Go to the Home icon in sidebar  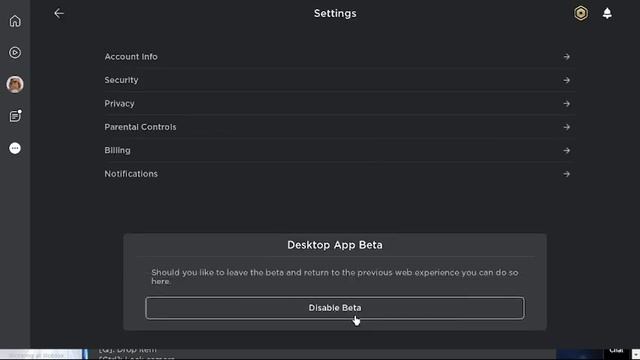[15, 21]
